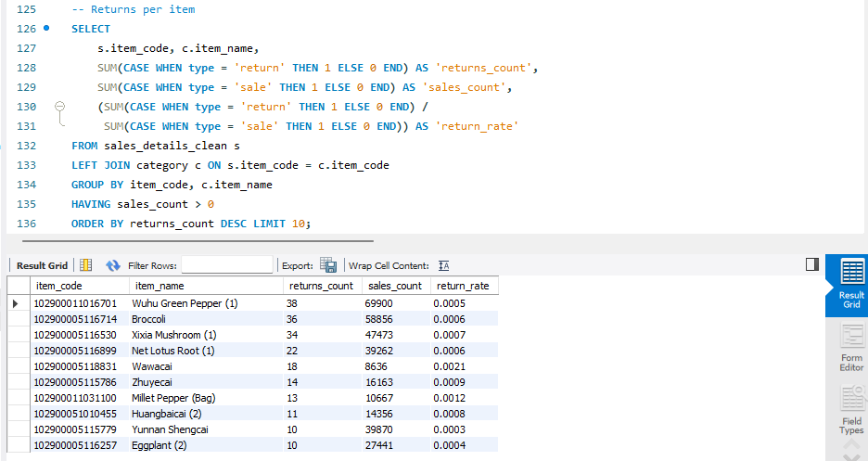This screenshot has width=868, height=461.
Task: Click LIMIT keyword on line 136
Action: click(270, 224)
